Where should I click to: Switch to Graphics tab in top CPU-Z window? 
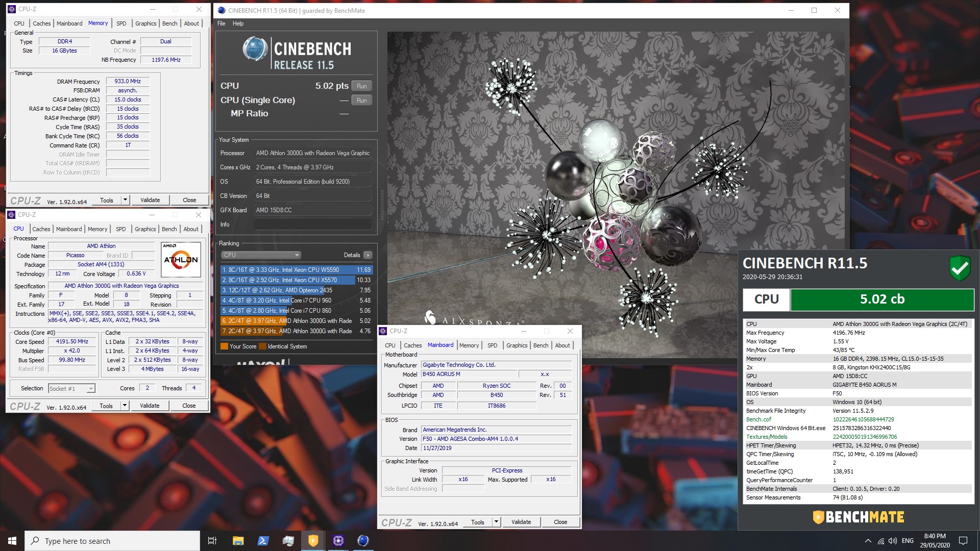click(x=145, y=23)
